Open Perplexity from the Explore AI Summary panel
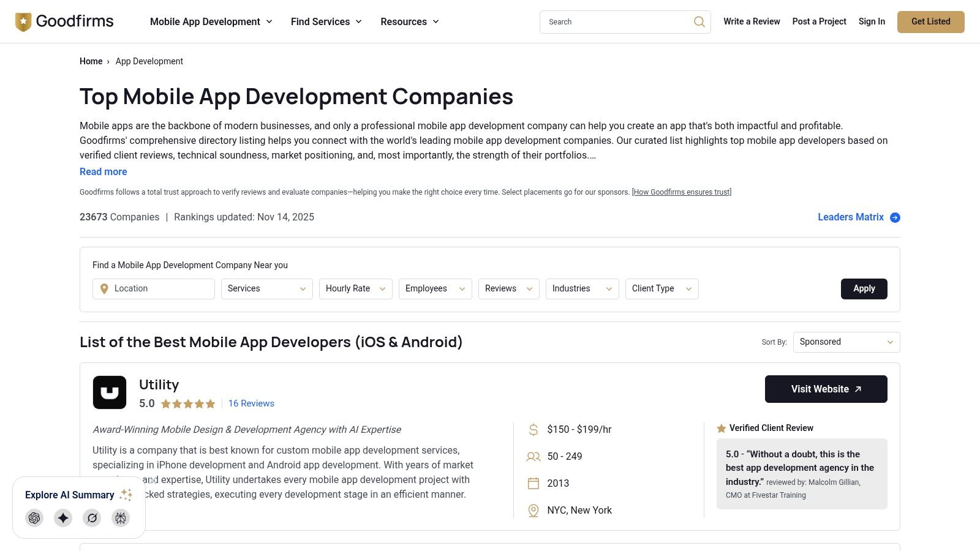 pos(120,518)
